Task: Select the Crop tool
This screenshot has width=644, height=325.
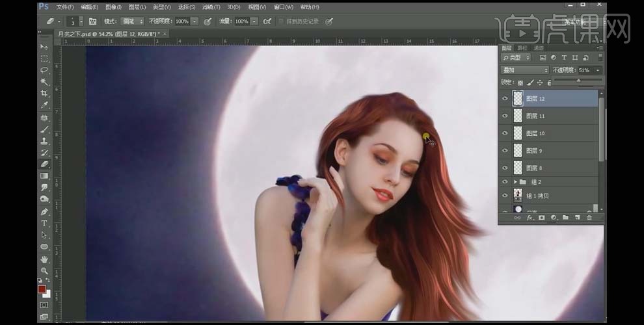Action: [44, 94]
